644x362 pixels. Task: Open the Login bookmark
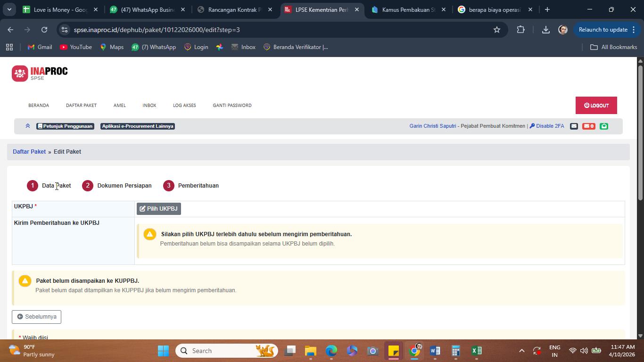[196, 47]
